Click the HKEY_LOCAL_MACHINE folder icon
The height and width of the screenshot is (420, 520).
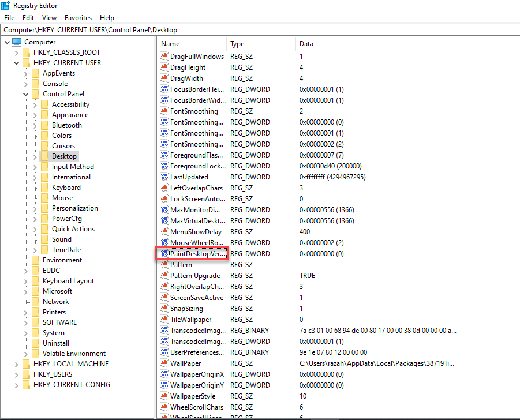tap(26, 364)
